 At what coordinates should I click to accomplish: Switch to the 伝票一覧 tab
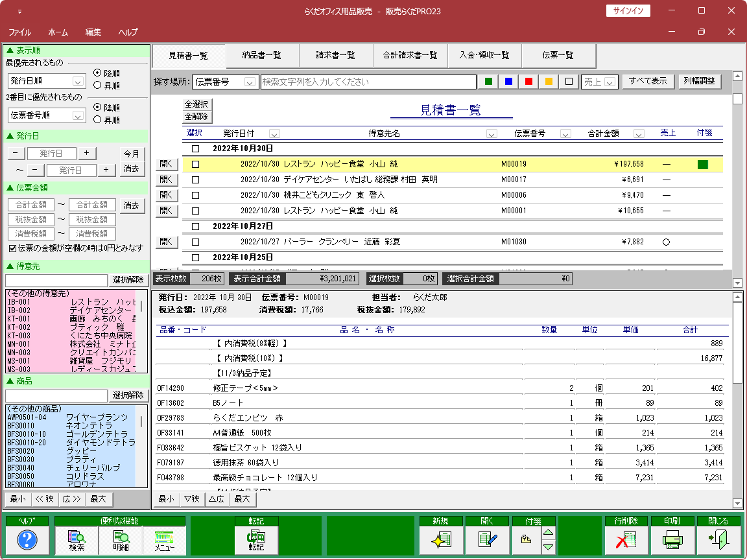click(x=558, y=55)
